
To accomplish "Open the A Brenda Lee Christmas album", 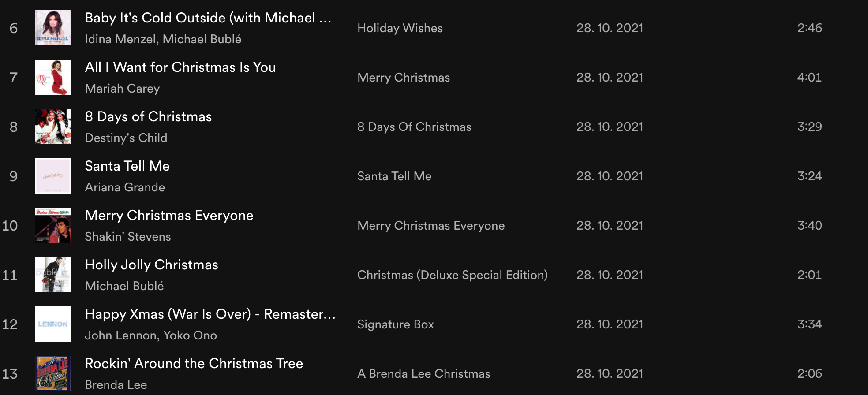I will (423, 374).
